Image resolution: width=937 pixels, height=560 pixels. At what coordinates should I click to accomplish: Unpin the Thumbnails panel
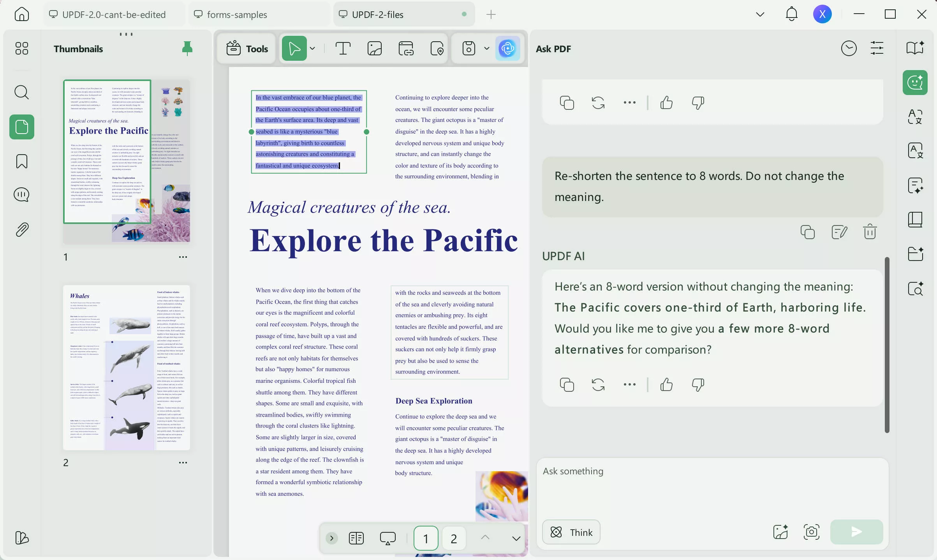point(187,49)
